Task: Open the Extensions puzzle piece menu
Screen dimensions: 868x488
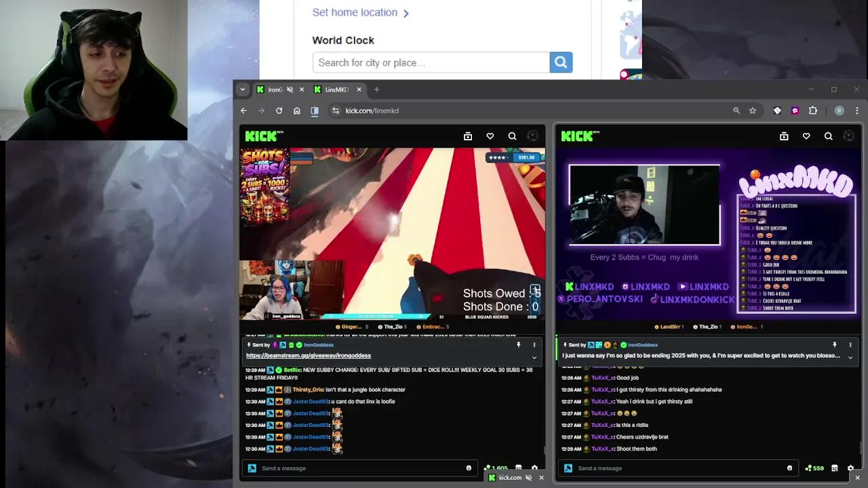Action: click(x=813, y=110)
